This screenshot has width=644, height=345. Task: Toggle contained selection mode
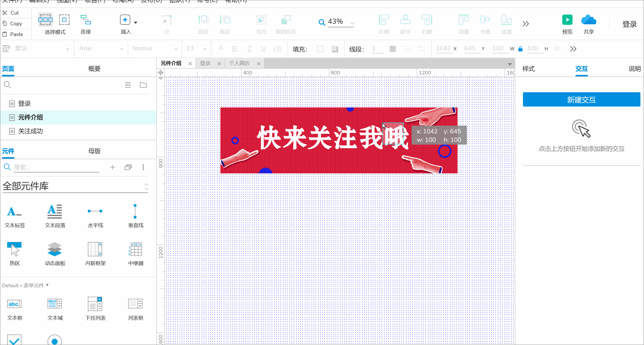64,20
